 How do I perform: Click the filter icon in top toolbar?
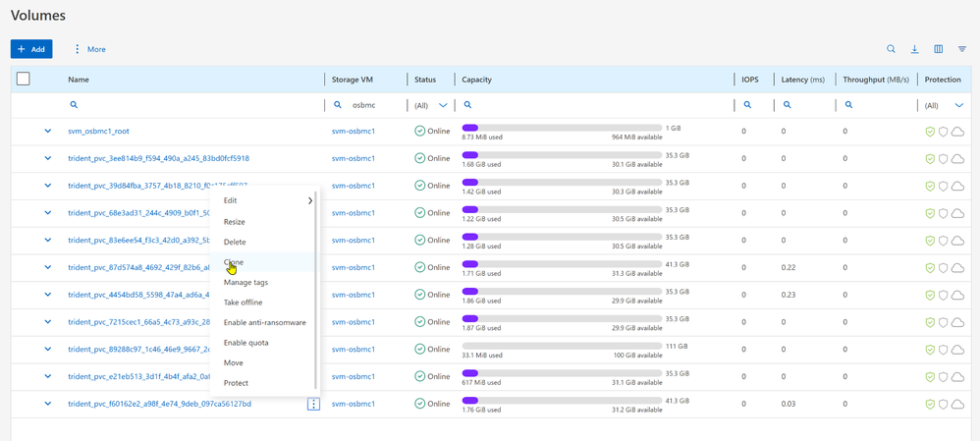click(x=962, y=49)
